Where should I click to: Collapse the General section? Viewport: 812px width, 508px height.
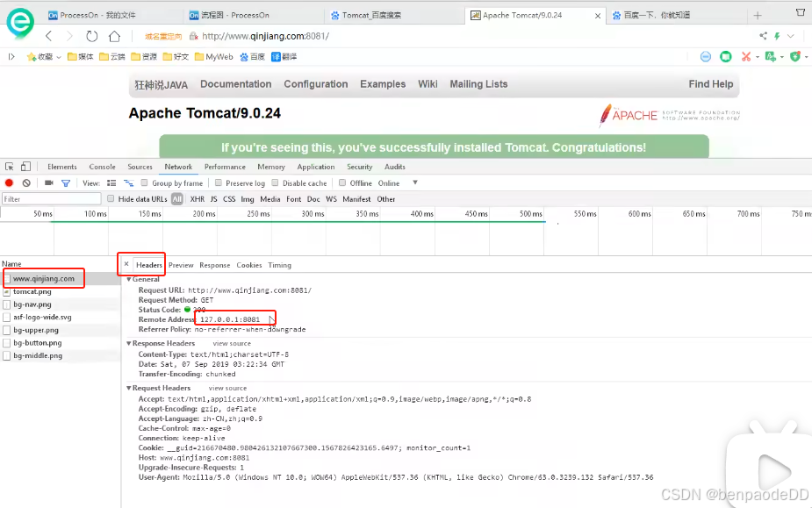point(129,279)
